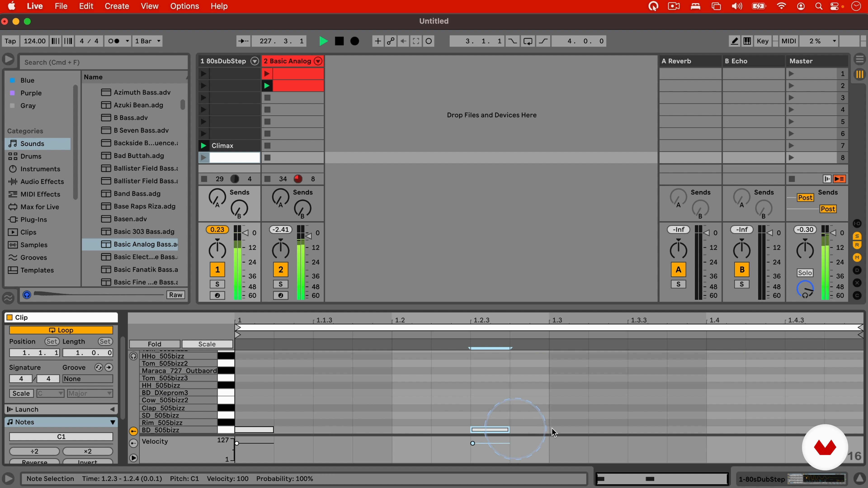Click Master Solo button
The image size is (868, 488).
point(805,273)
